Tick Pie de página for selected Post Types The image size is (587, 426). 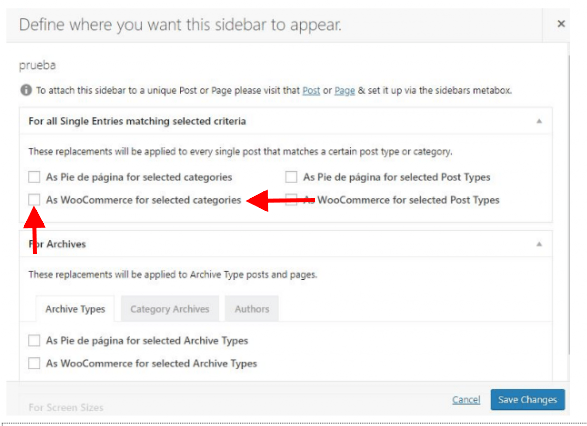point(291,177)
